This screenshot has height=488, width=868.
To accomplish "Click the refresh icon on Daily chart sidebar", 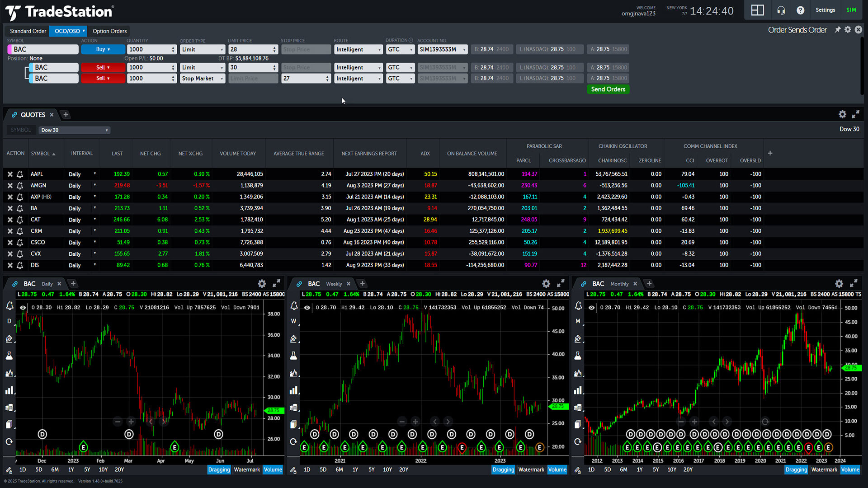I will click(9, 441).
